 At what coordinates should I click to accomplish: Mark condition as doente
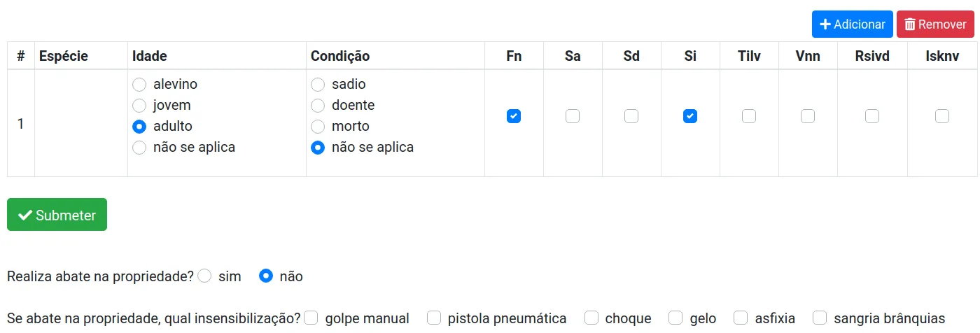pos(318,106)
